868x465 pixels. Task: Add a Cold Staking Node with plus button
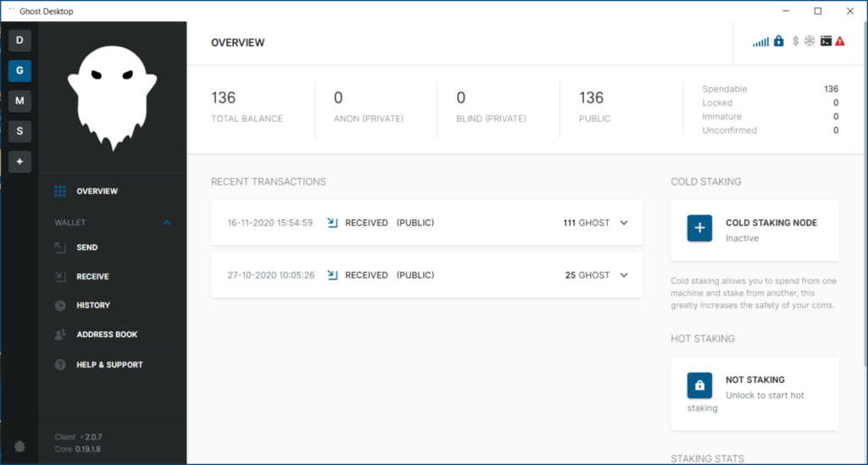coord(699,230)
